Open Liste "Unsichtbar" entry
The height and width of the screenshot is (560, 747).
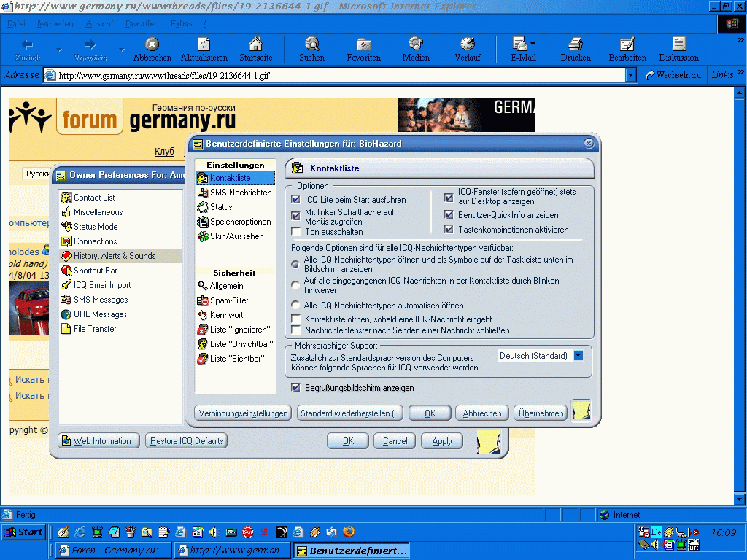coord(236,344)
